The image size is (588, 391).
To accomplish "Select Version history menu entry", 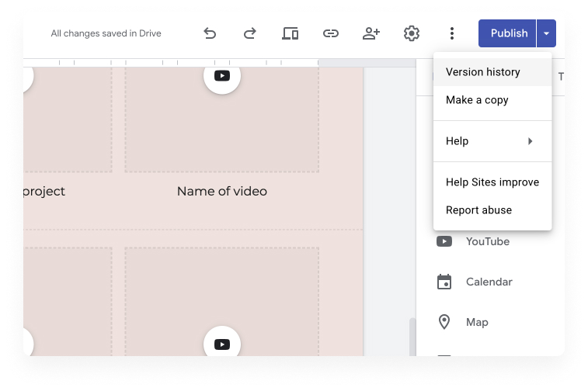I will 492,72.
